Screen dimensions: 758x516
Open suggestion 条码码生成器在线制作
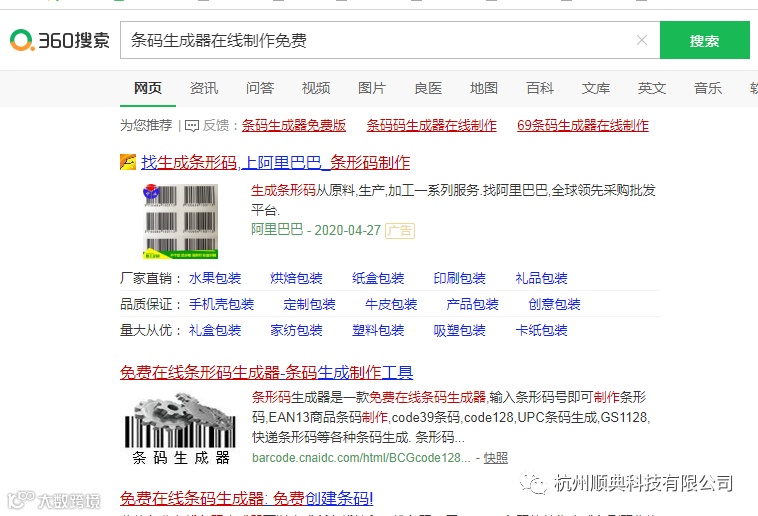pos(431,125)
